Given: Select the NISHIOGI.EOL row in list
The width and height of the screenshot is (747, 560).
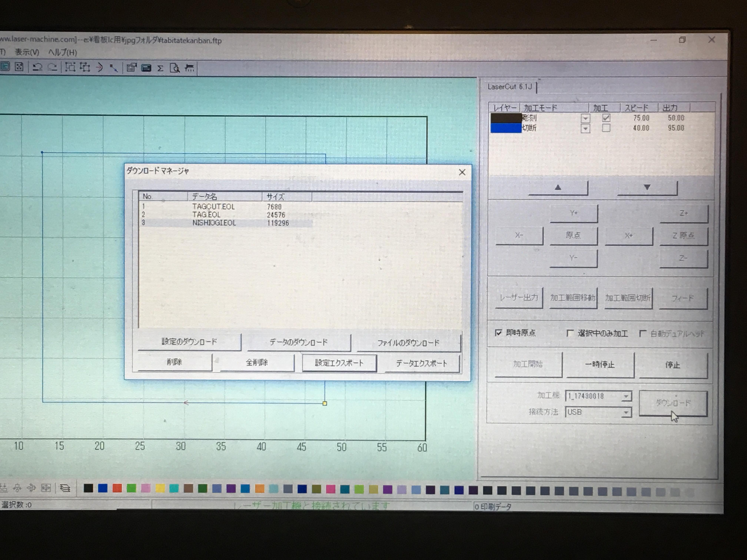Looking at the screenshot, I should pyautogui.click(x=214, y=223).
